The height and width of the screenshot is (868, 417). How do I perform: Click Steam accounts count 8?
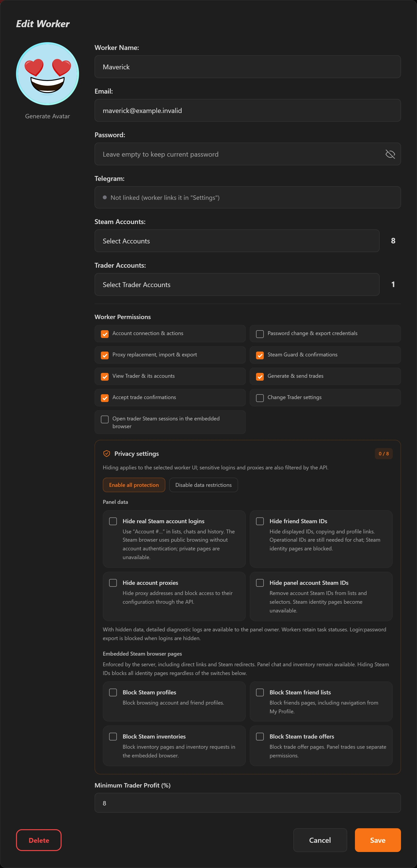(x=393, y=241)
